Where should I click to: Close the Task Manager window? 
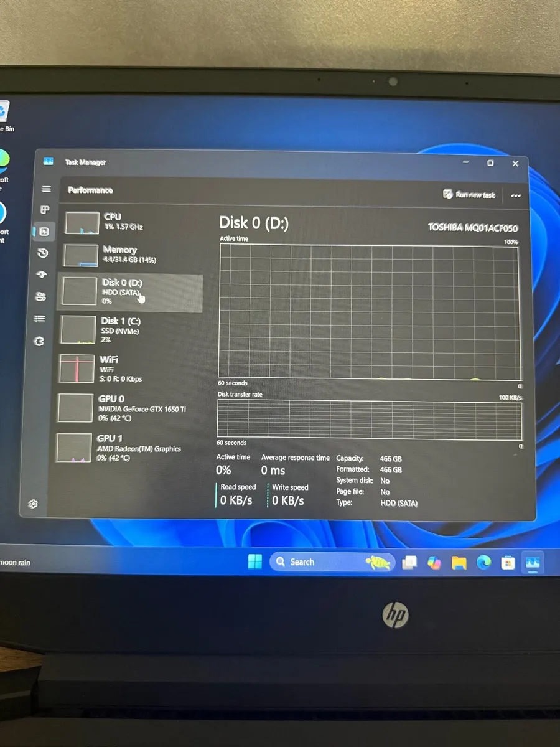515,164
